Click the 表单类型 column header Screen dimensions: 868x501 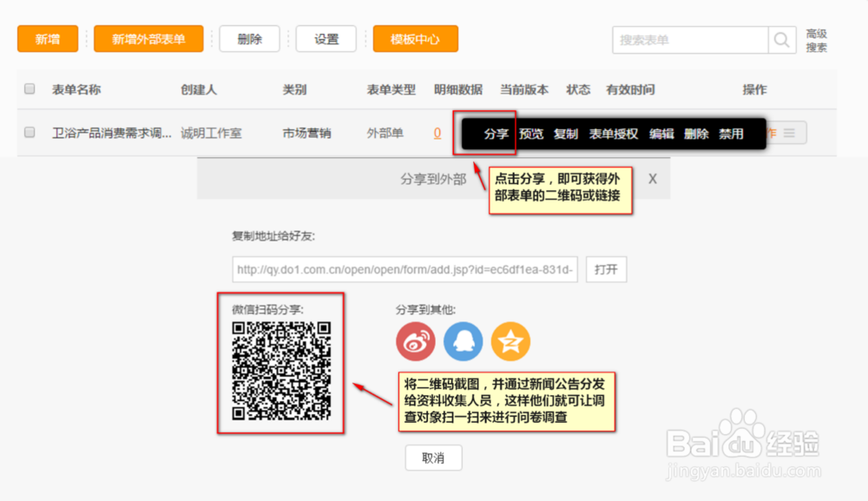click(391, 89)
